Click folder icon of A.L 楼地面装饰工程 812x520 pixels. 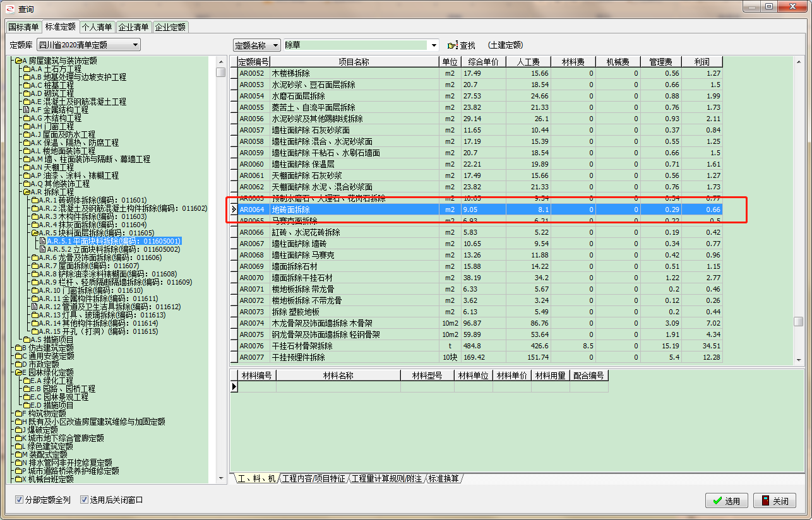(27, 151)
